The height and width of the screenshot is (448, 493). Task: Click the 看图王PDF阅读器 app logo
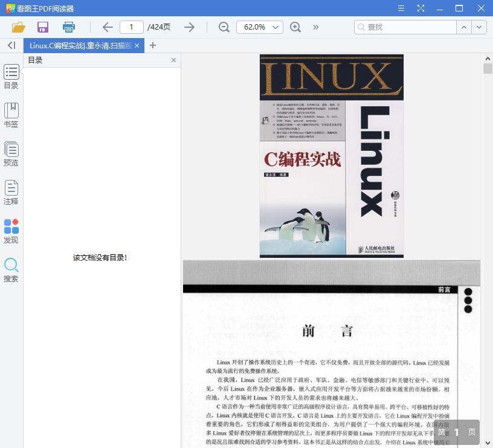click(10, 8)
